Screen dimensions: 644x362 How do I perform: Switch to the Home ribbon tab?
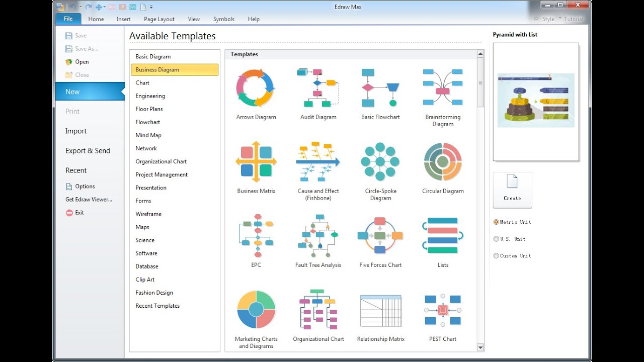coord(96,19)
